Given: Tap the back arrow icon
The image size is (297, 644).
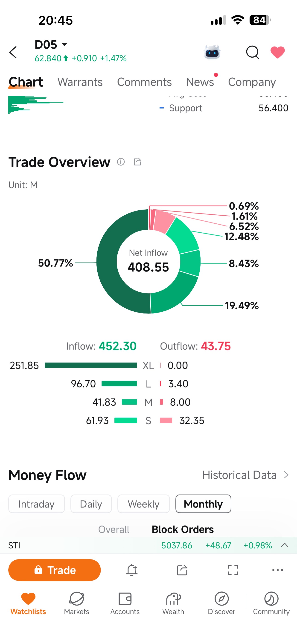Looking at the screenshot, I should (x=13, y=52).
